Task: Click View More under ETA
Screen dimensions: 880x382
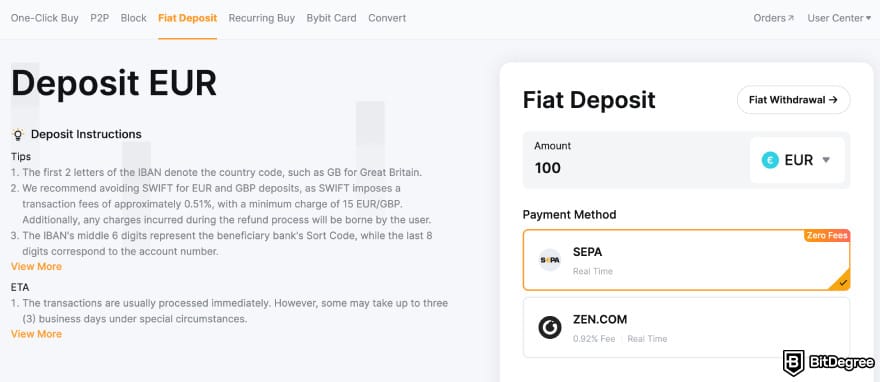Action: [36, 334]
